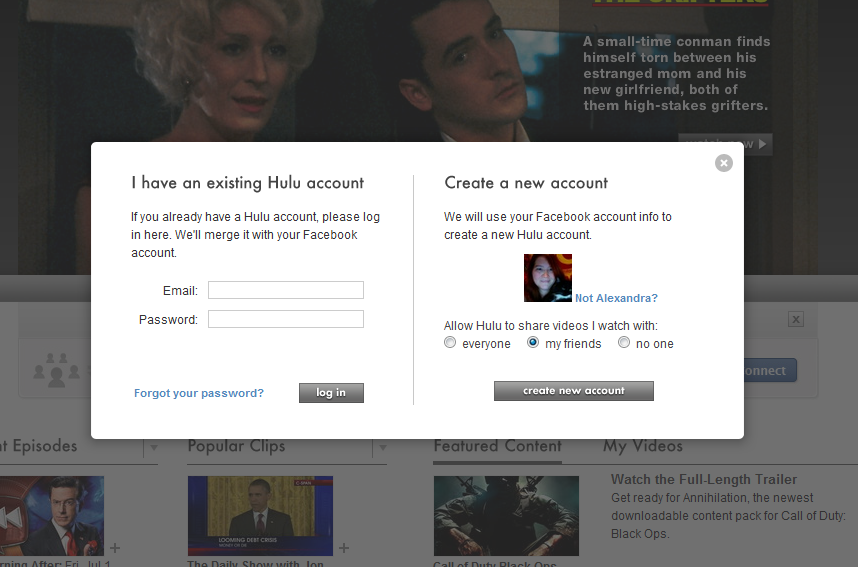Click the friends group icon in banner

(x=56, y=370)
